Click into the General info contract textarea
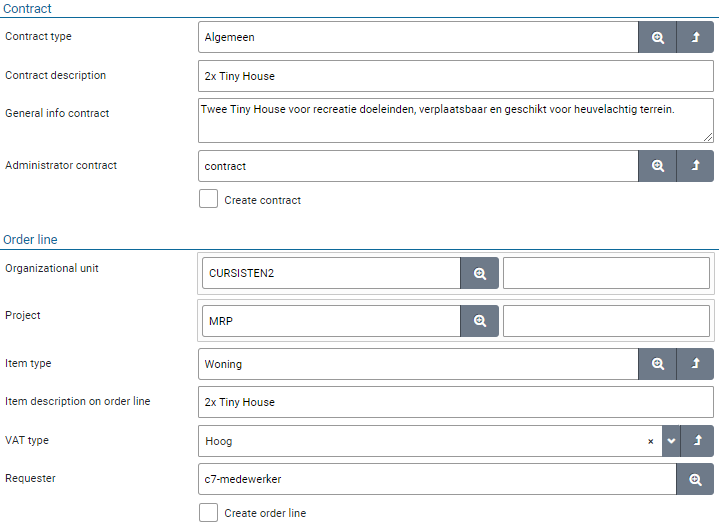Image resolution: width=719 pixels, height=529 pixels. coord(455,119)
